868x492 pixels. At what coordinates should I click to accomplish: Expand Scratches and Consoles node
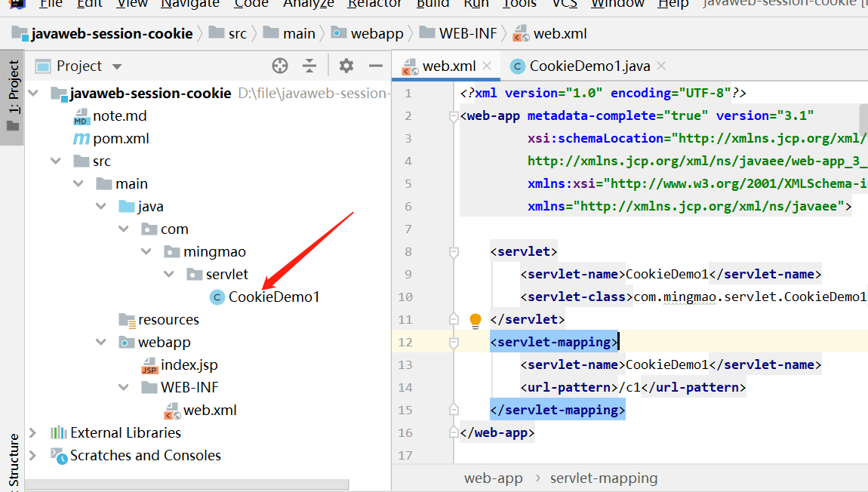33,456
